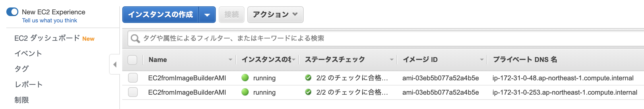This screenshot has width=644, height=109.
Task: Click インスタンスの作成 button
Action: pos(160,15)
